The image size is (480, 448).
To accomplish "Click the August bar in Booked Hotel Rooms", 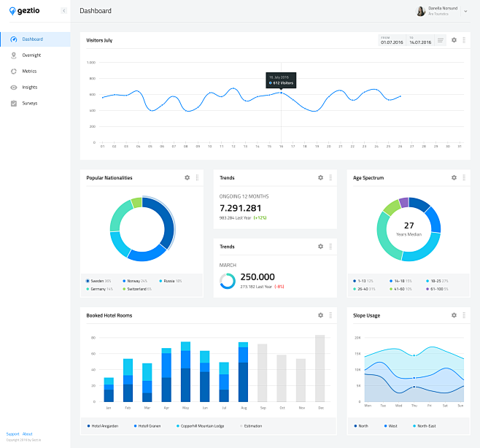I will click(x=243, y=371).
